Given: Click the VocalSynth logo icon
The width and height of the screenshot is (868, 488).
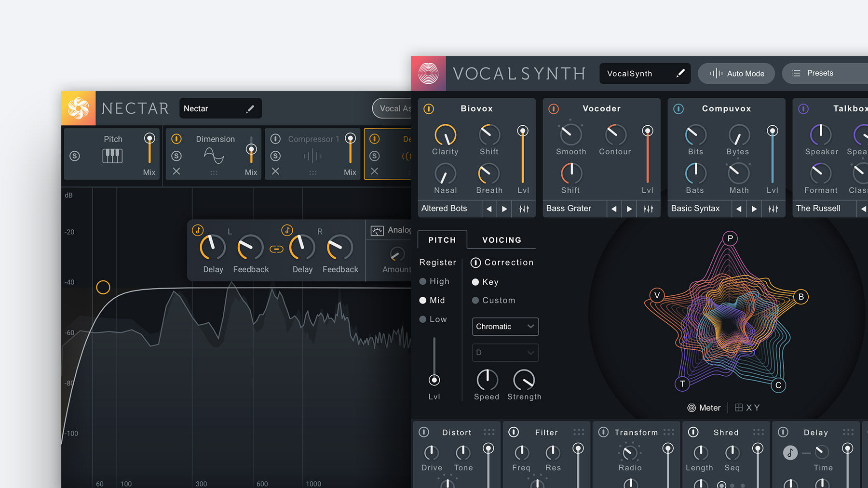Looking at the screenshot, I should pyautogui.click(x=428, y=73).
